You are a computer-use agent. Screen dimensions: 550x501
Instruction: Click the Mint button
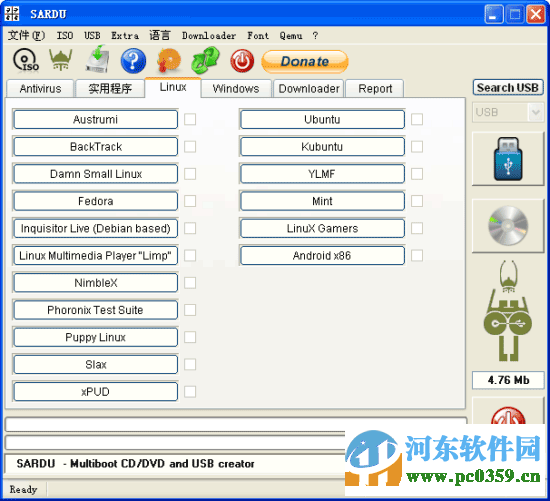click(x=322, y=201)
